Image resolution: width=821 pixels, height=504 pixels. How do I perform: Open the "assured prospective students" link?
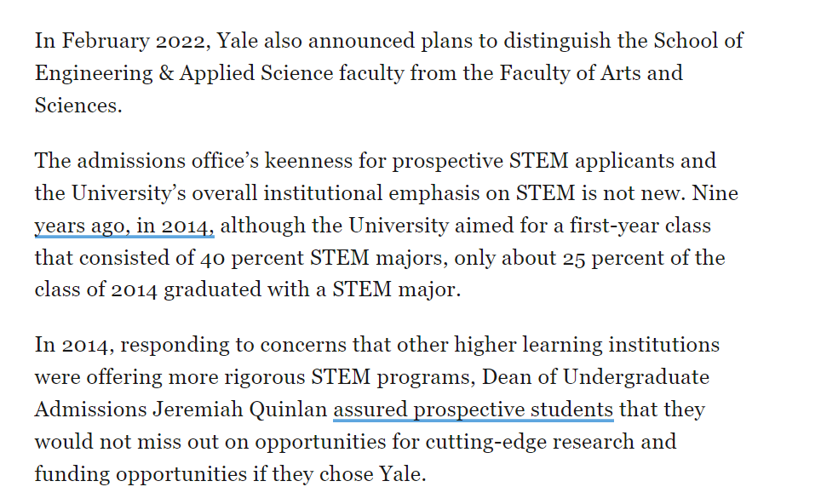click(x=473, y=409)
